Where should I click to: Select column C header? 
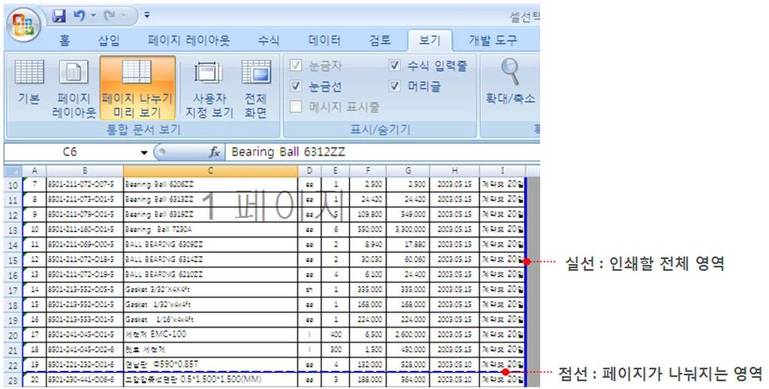click(210, 171)
